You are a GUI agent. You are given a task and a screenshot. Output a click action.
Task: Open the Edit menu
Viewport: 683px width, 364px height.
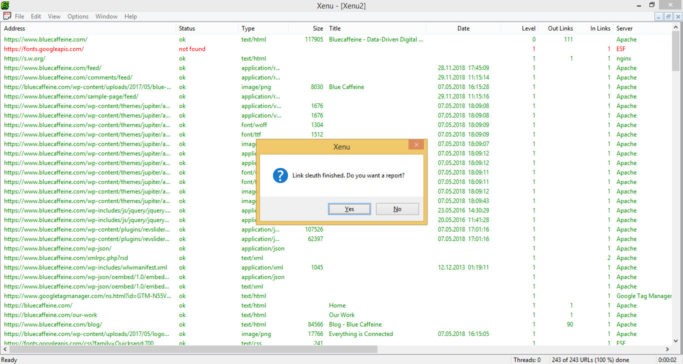(x=36, y=17)
